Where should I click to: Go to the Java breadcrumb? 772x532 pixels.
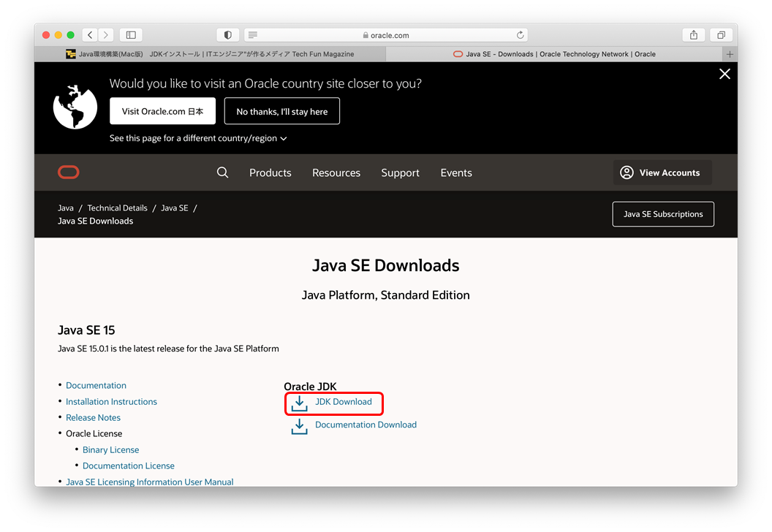pyautogui.click(x=66, y=208)
